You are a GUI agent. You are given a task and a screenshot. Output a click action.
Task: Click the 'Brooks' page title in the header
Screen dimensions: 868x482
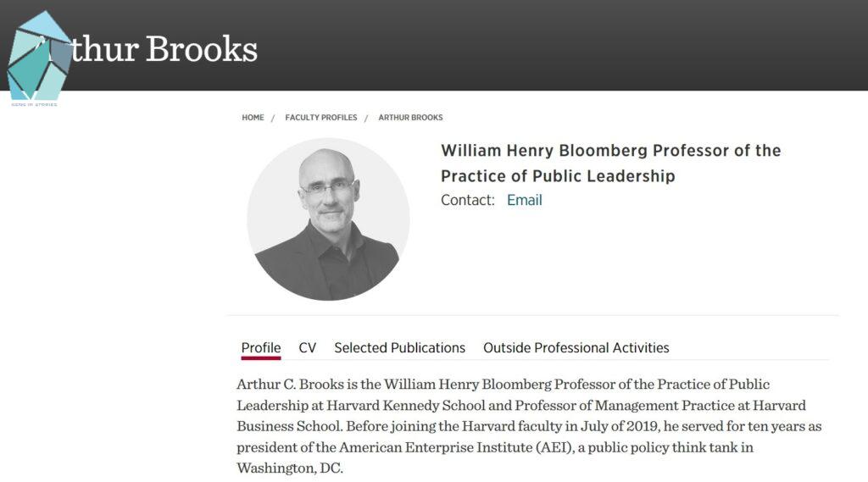(x=201, y=49)
